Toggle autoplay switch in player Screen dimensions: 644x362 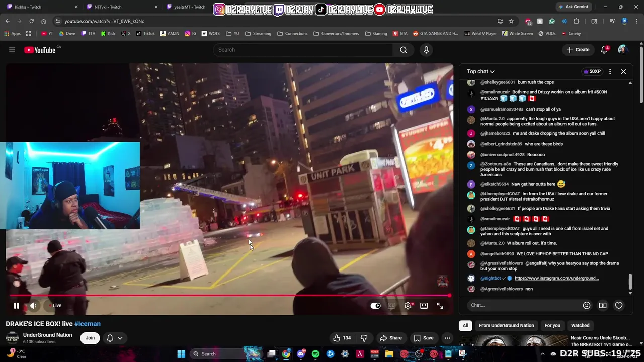[x=376, y=305]
